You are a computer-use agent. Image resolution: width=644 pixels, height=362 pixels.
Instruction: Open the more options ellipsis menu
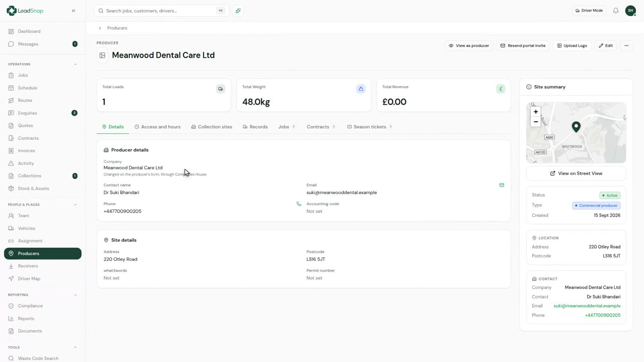[x=626, y=46]
